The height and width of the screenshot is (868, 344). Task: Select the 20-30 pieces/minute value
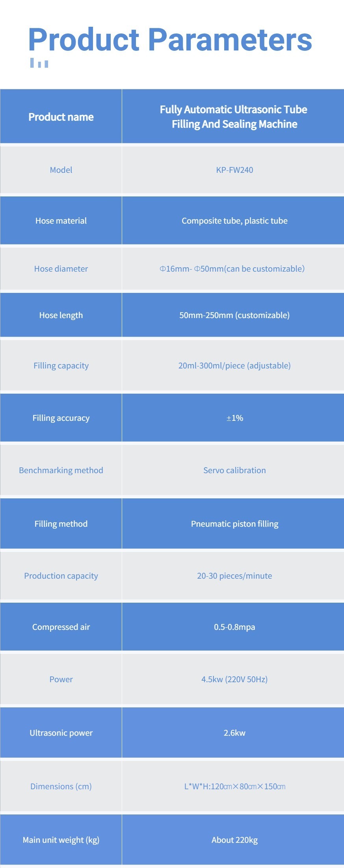tap(234, 576)
